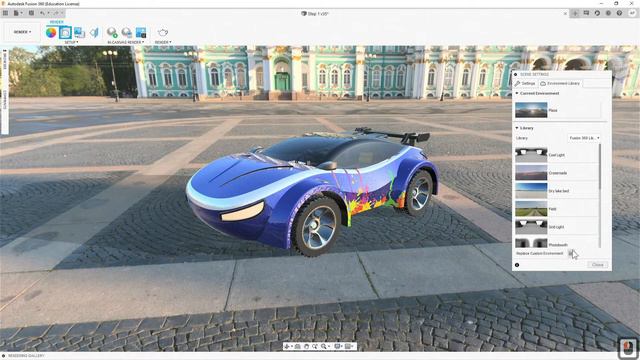Open the Notifications icon
The width and height of the screenshot is (640, 360).
pos(608,13)
